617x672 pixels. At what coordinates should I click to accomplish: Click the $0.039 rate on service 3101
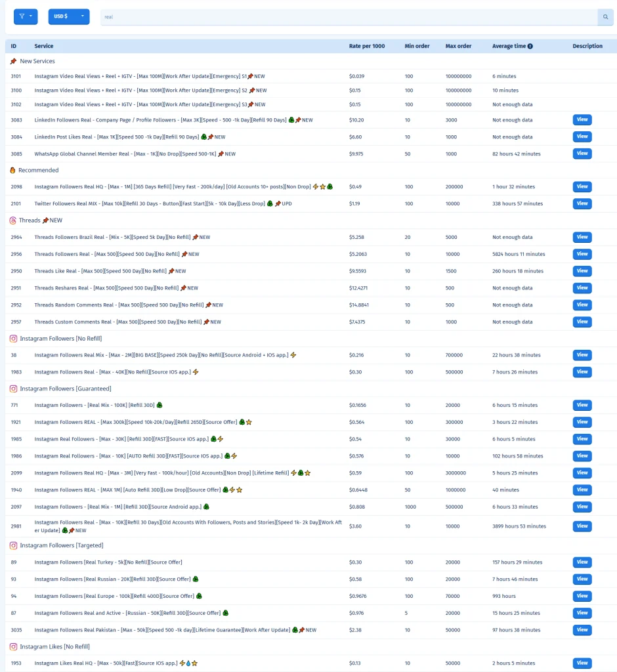click(356, 76)
